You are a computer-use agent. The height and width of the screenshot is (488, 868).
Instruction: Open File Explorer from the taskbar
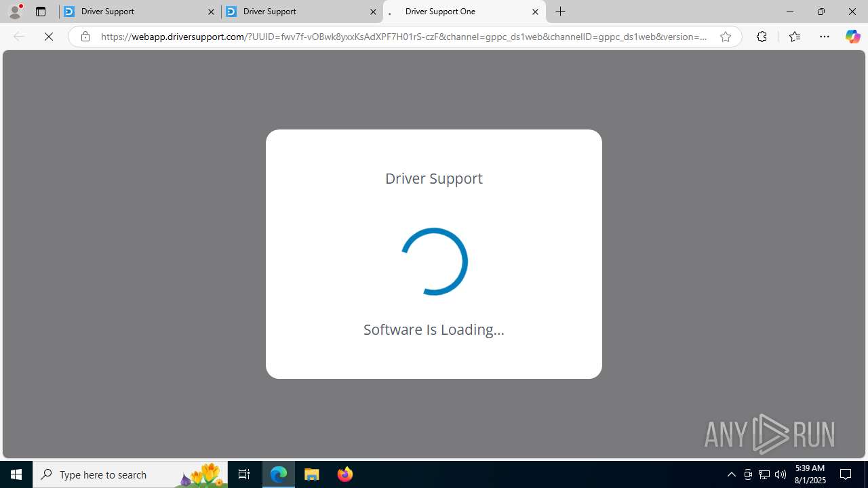point(312,474)
